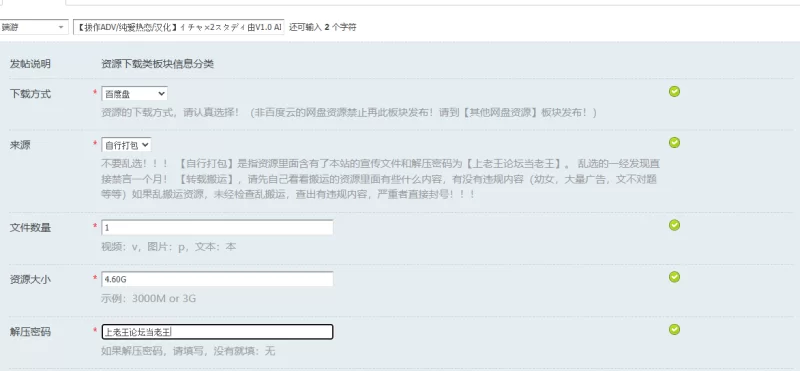This screenshot has height=371, width=800.
Task: Focus the 解压密码 input field
Action: [x=217, y=332]
